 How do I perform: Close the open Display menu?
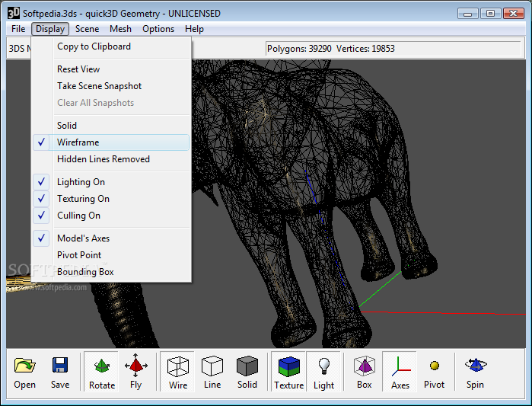pos(50,29)
